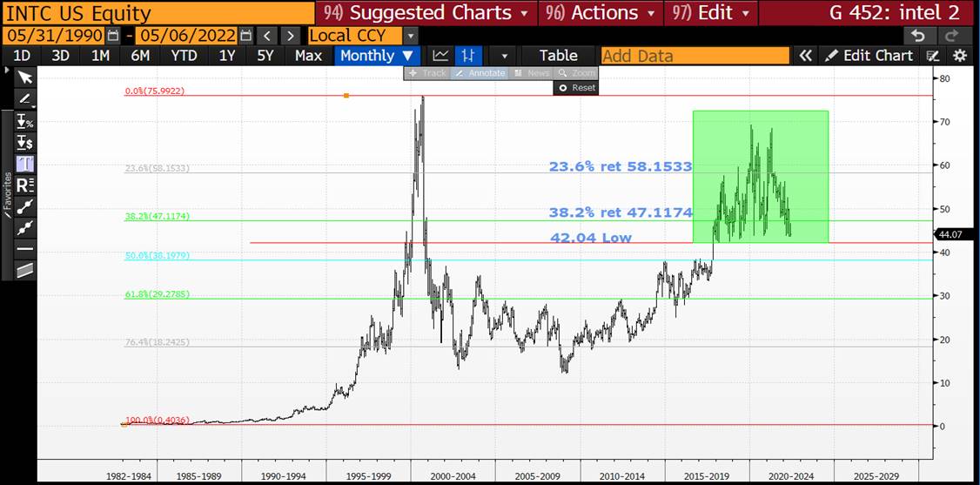Set range to 1Y
The height and width of the screenshot is (485, 980).
227,56
